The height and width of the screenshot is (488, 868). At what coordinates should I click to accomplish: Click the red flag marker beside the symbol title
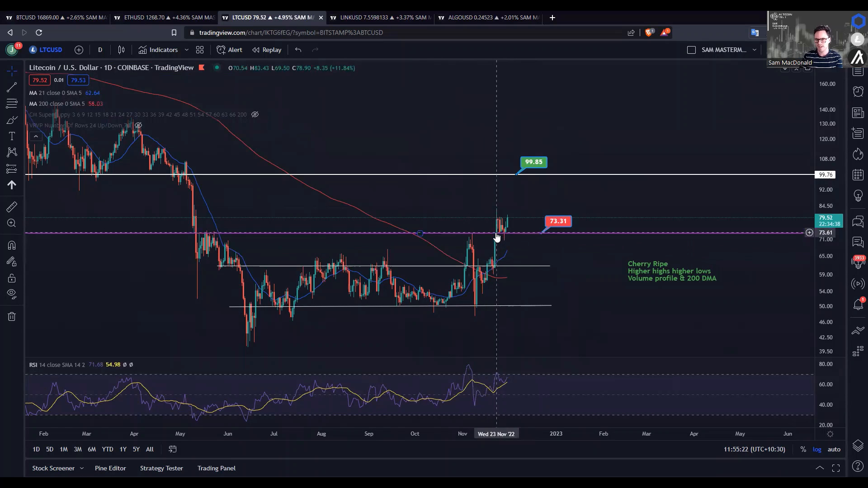point(202,67)
